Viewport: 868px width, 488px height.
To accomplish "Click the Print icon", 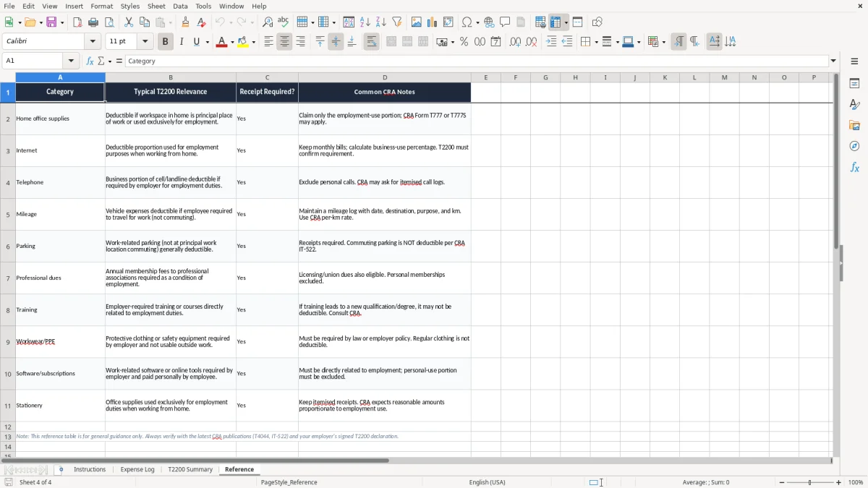I will pos(93,22).
